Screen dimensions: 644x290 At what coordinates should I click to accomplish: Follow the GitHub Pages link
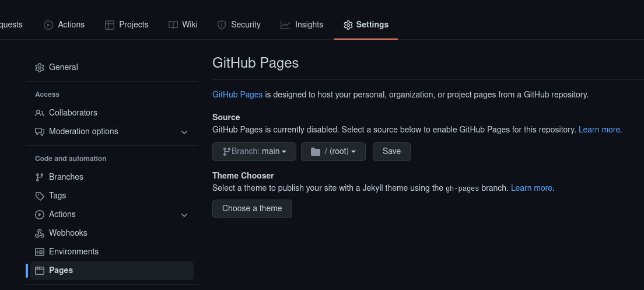tap(237, 95)
